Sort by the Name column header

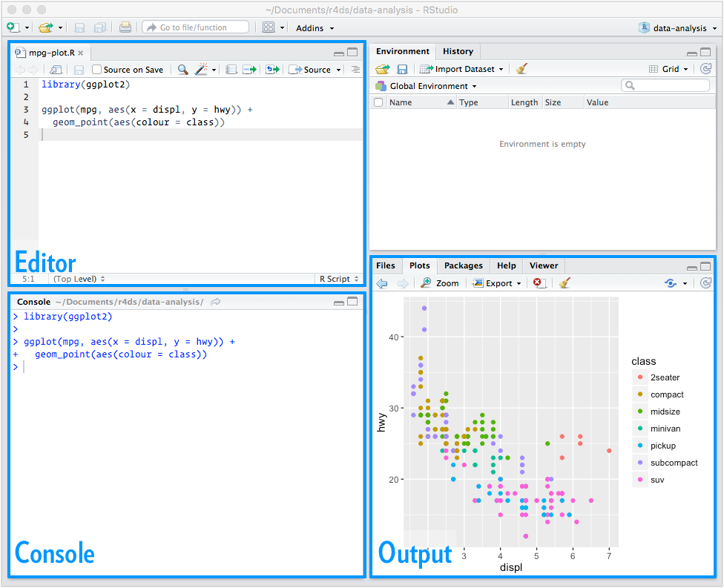point(421,102)
